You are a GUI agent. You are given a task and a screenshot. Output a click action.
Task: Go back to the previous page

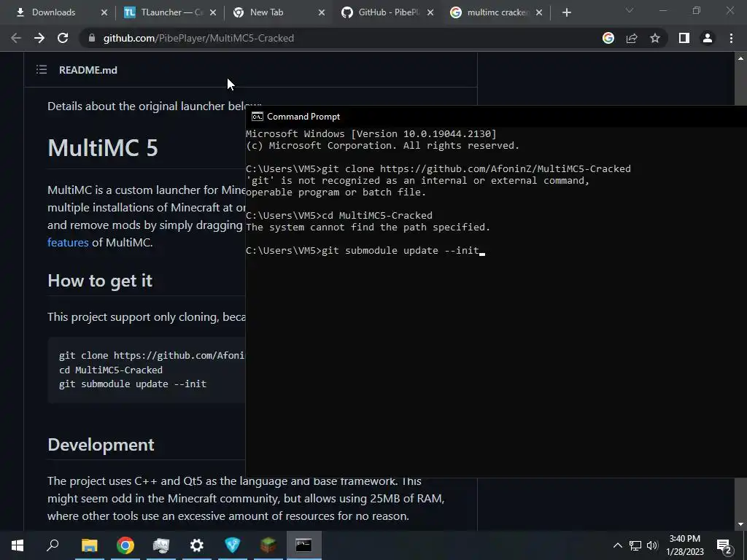click(x=16, y=38)
